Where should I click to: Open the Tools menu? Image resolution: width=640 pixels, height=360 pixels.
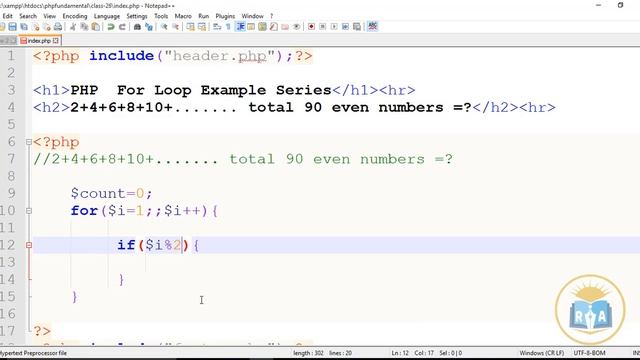pos(161,16)
